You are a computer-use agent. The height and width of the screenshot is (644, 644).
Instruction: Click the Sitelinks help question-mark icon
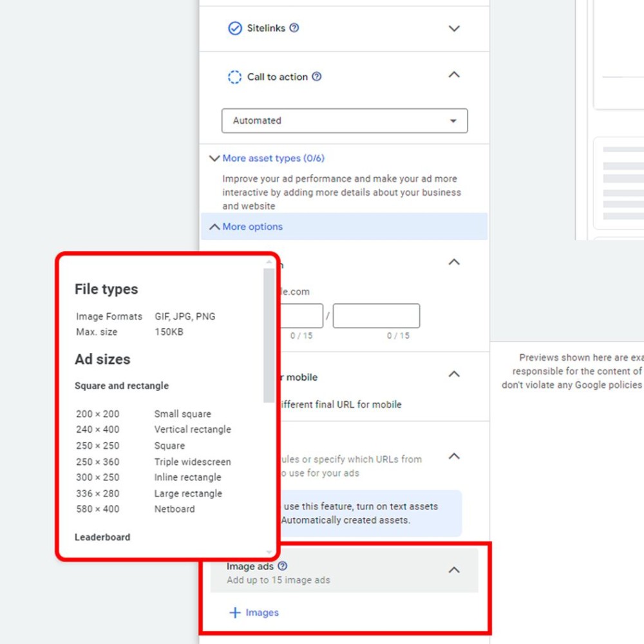294,28
